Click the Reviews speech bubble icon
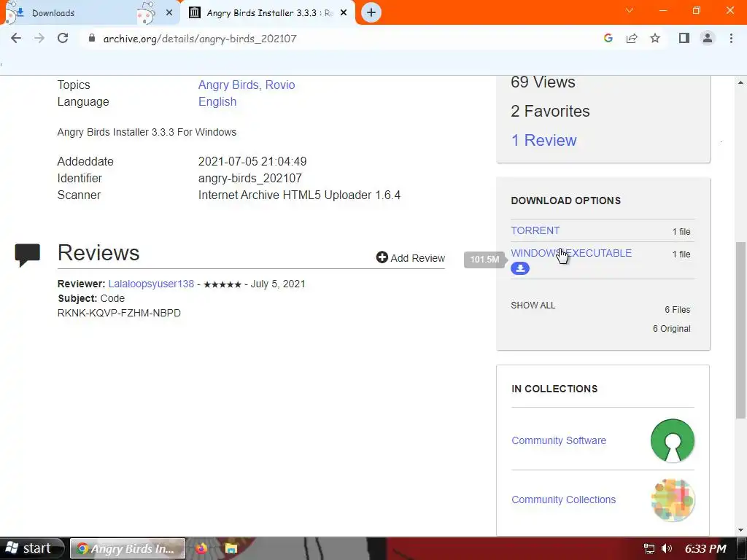The width and height of the screenshot is (747, 560). point(27,254)
